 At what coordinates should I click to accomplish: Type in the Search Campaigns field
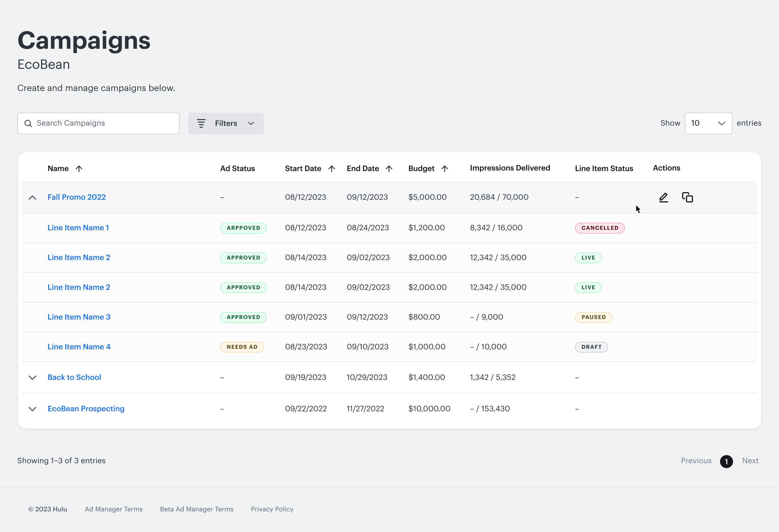(104, 123)
